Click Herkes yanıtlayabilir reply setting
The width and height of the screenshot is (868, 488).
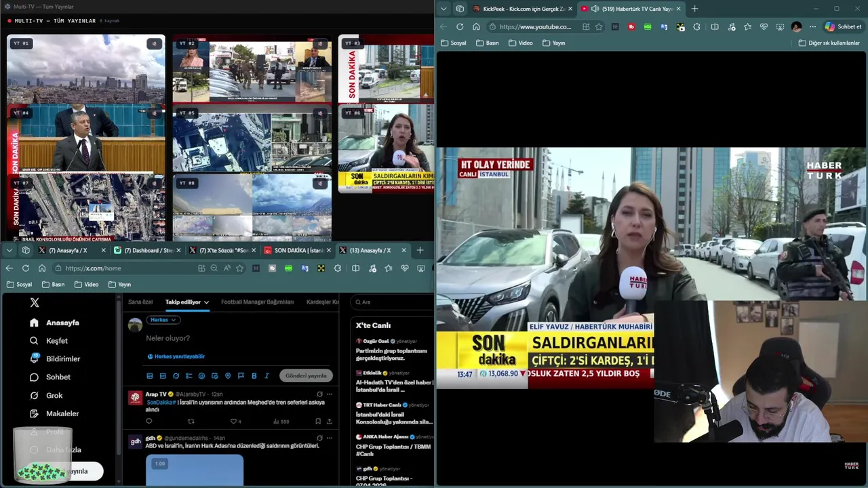[x=176, y=357]
